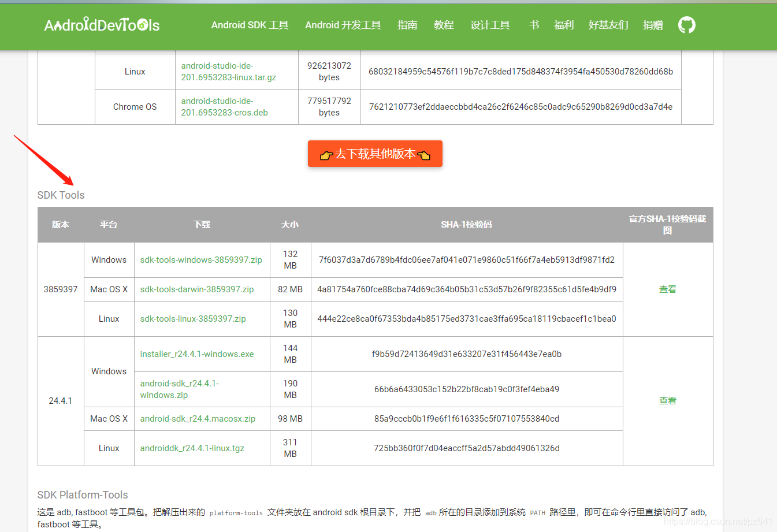
Task: Select the 311 MB size cell
Action: (x=291, y=448)
